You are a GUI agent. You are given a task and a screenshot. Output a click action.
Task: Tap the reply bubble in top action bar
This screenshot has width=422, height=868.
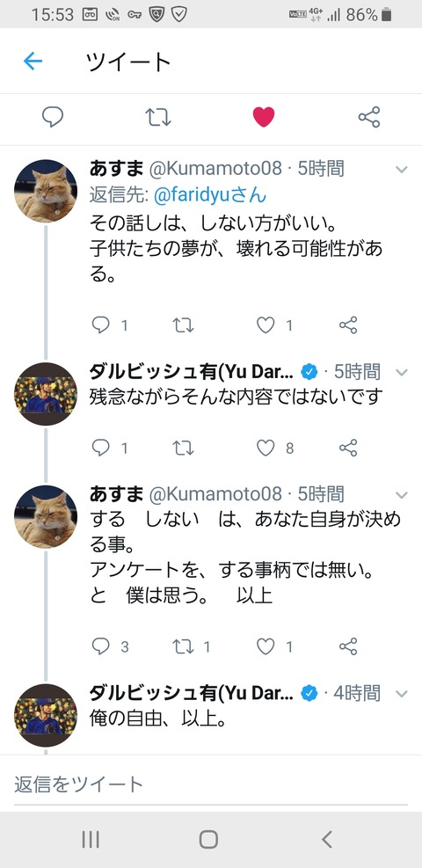point(53,117)
